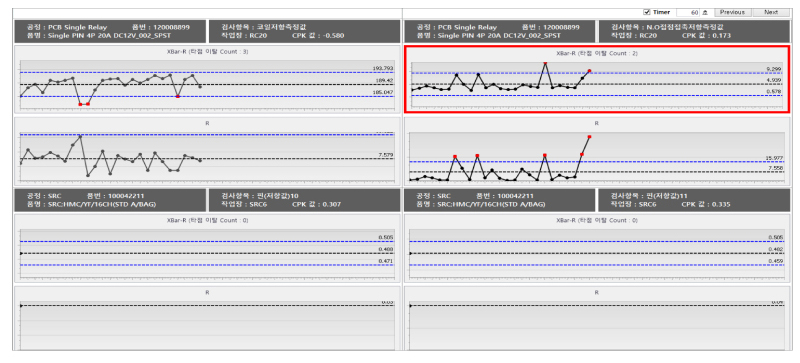Click the center value 0.482
This screenshot has height=363, width=800.
[x=776, y=249]
